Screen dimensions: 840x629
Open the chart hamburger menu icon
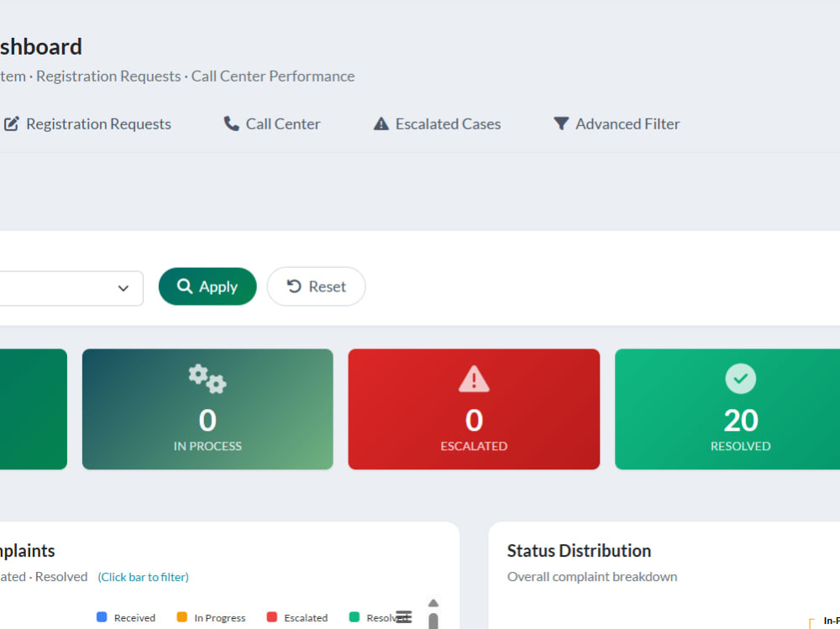(404, 617)
